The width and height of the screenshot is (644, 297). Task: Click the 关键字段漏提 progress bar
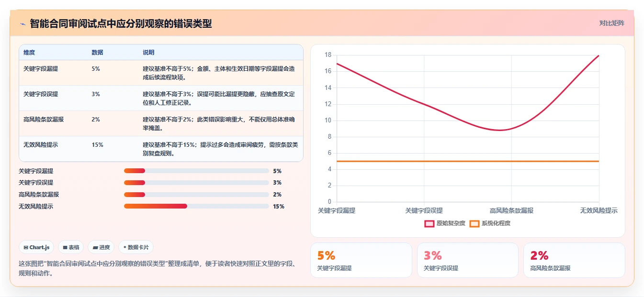coord(196,171)
